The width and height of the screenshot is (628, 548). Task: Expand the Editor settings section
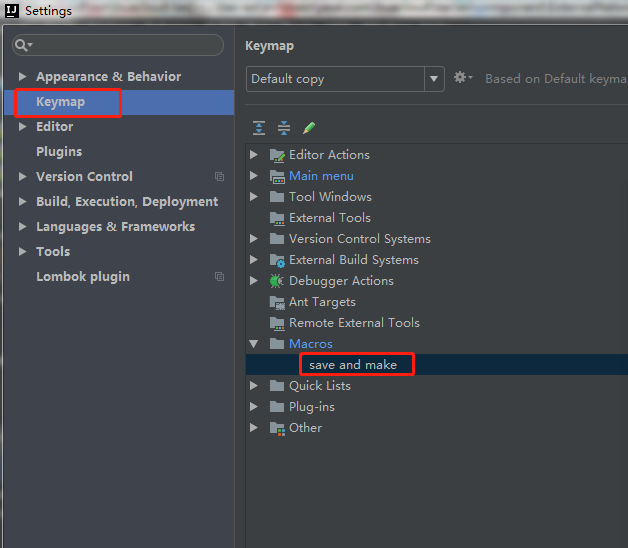tap(22, 127)
